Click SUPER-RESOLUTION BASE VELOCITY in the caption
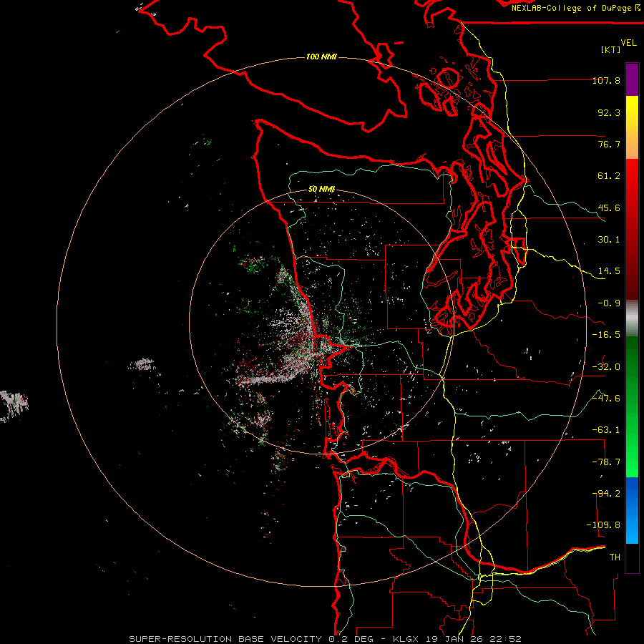Screen dimensions: 644x644 225,639
